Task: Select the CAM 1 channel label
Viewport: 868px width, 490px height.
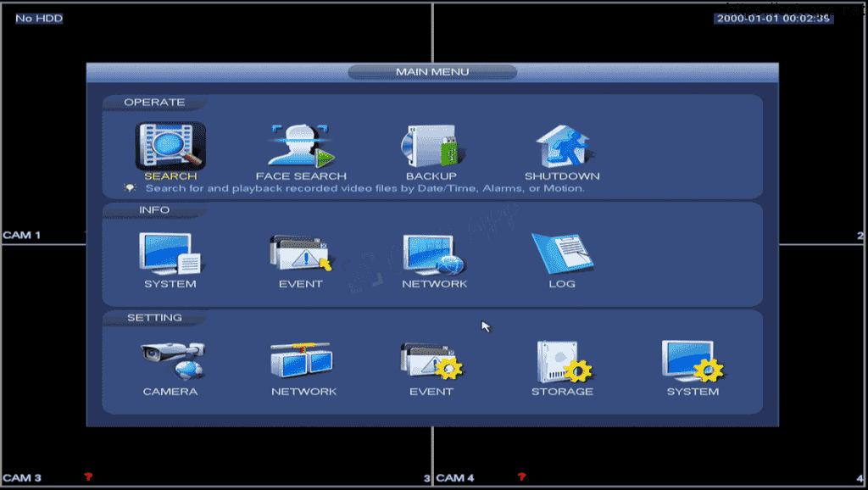Action: (22, 235)
